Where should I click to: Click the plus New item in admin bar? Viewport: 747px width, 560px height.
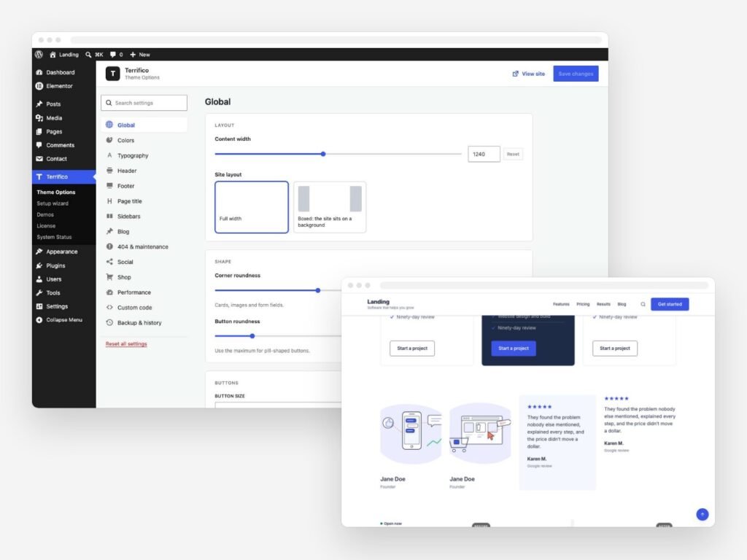pyautogui.click(x=139, y=54)
